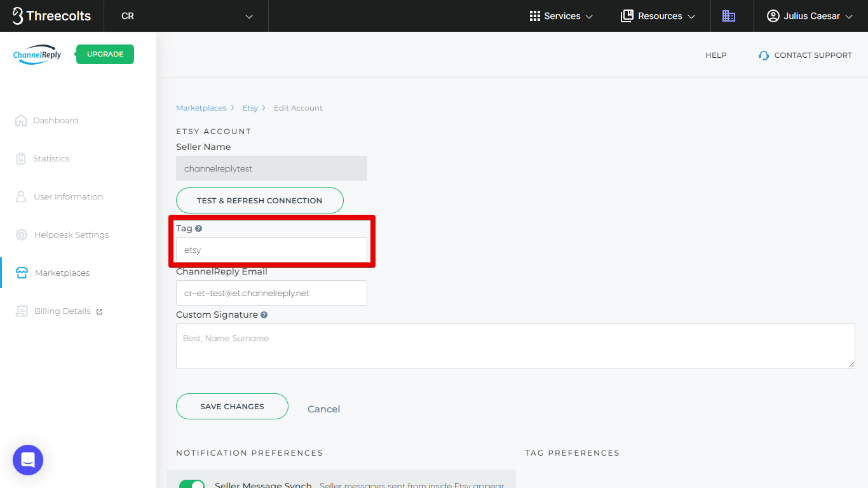
Task: Click the Edit Account breadcrumb text
Action: point(298,108)
